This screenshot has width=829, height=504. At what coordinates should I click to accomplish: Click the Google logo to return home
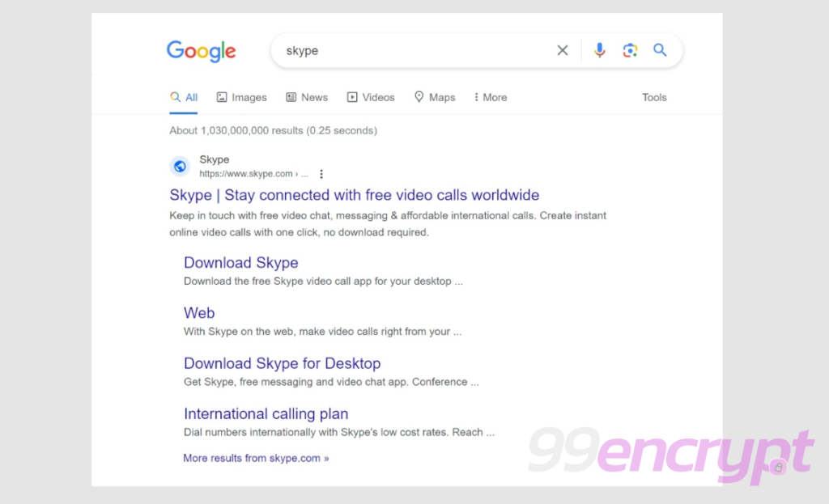(201, 50)
